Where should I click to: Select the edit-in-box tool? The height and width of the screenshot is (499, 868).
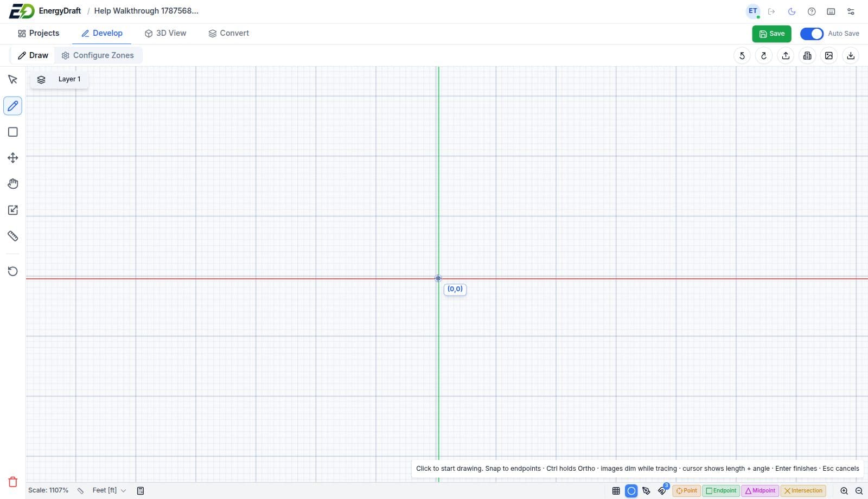pyautogui.click(x=13, y=210)
